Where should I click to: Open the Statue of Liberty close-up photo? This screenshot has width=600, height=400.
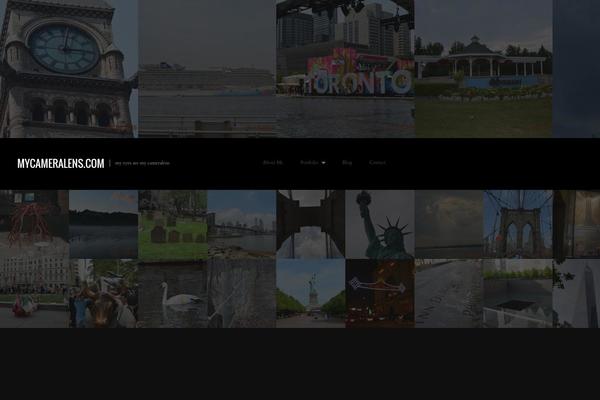pos(380,224)
